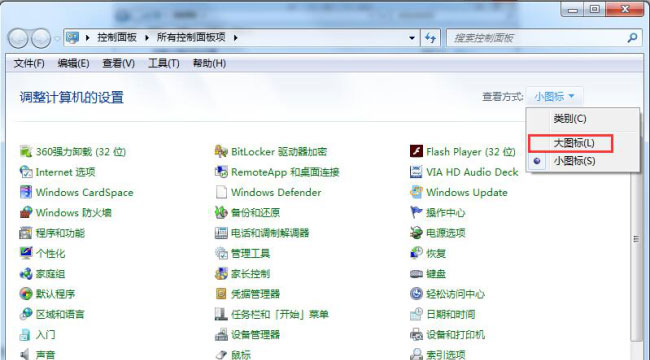The image size is (650, 360).
Task: Click the VIA HD Audio Deck icon
Action: point(416,172)
